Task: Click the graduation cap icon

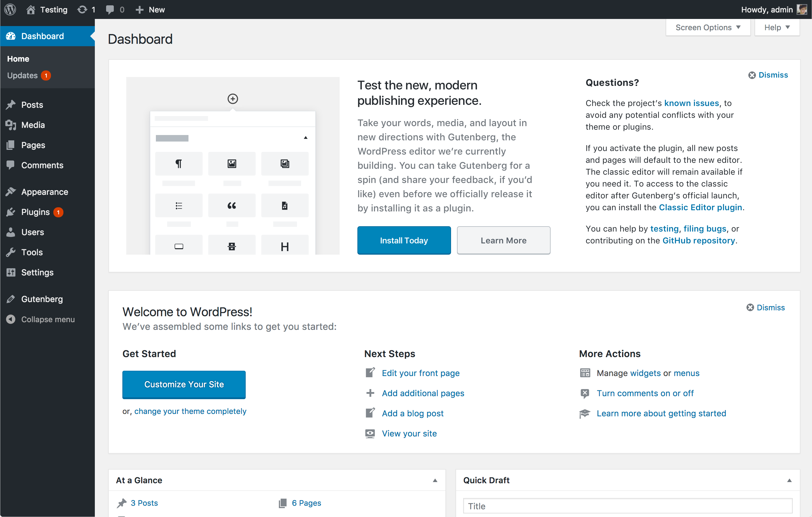Action: [x=585, y=414]
